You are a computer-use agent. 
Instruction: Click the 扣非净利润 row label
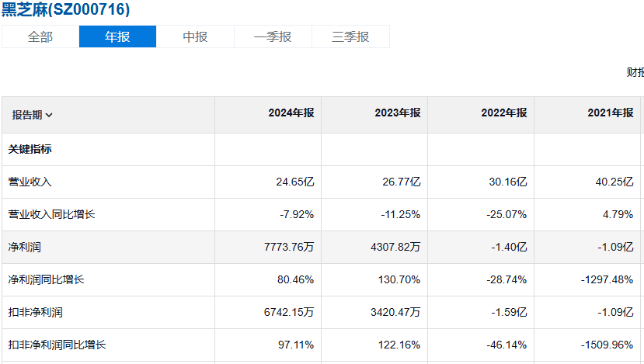pyautogui.click(x=35, y=312)
